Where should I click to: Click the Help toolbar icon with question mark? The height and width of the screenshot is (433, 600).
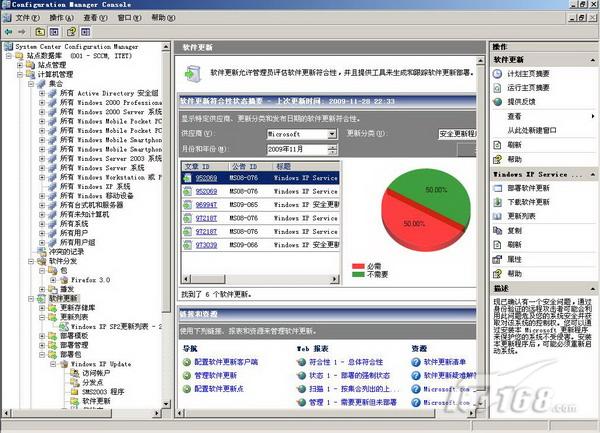click(x=71, y=32)
